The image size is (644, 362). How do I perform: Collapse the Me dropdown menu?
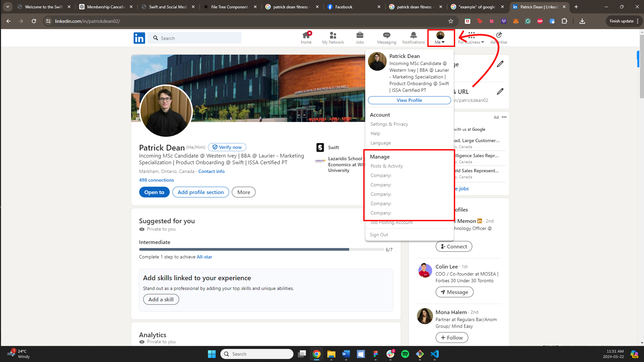point(440,38)
